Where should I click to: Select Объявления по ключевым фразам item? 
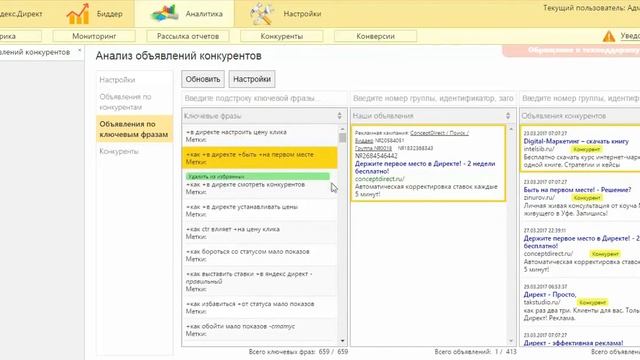(x=134, y=129)
